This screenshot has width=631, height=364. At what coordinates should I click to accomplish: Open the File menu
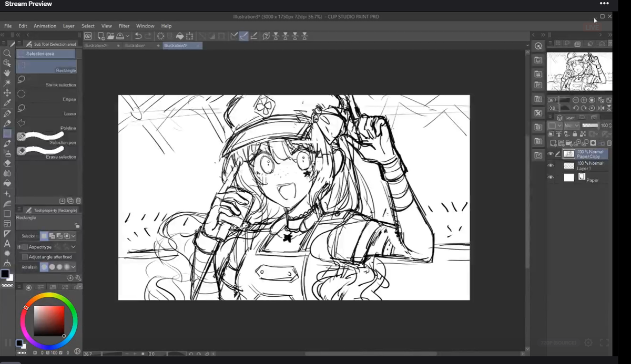8,26
